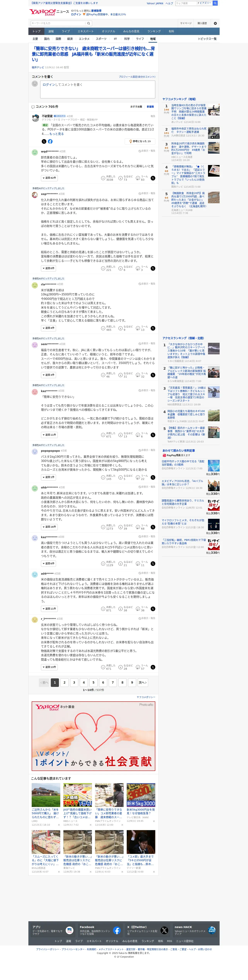248x980 pixels.
Task: Expand 返信0件 on xop's comment
Action: click(49, 268)
